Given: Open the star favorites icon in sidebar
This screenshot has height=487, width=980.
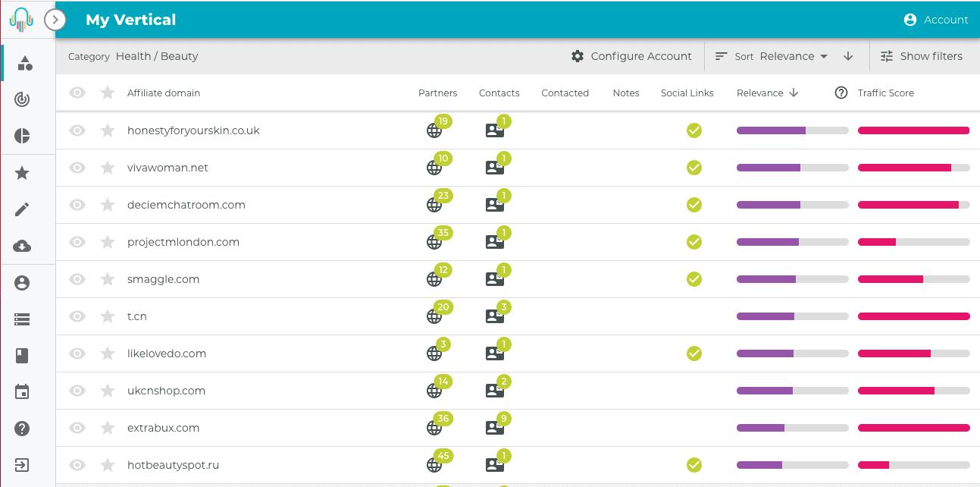Looking at the screenshot, I should point(23,173).
